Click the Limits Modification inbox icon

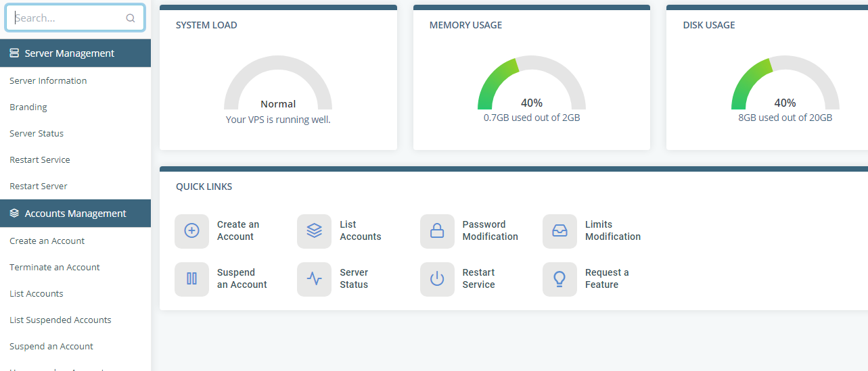pos(559,231)
